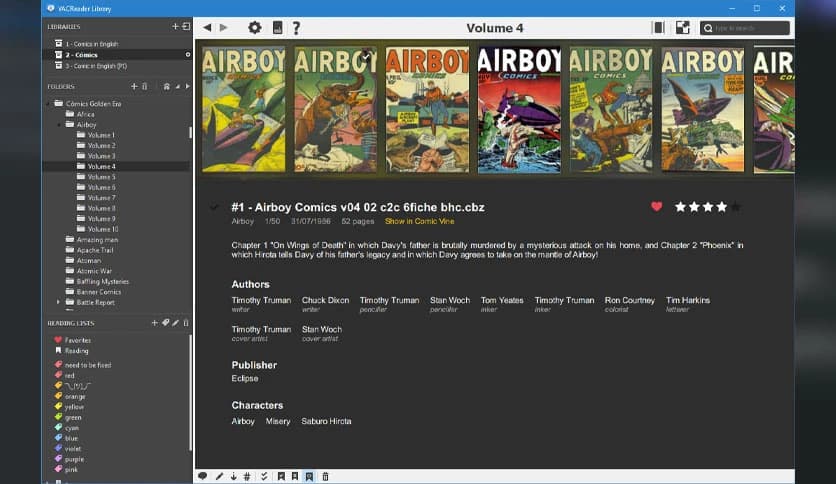Click the 'Show in Comic Vine' link
This screenshot has width=836, height=484.
[419, 221]
